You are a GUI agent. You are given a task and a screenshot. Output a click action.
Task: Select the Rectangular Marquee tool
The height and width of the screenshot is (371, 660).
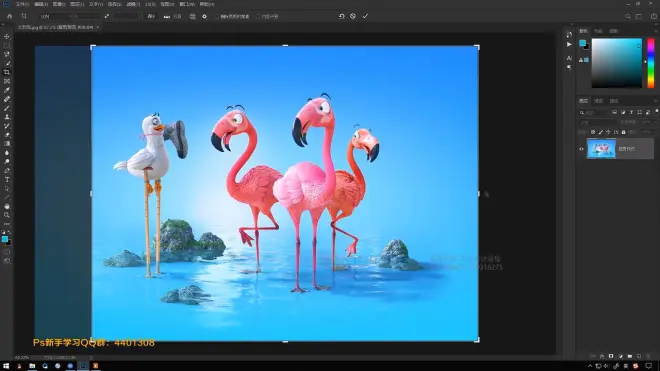pos(7,45)
